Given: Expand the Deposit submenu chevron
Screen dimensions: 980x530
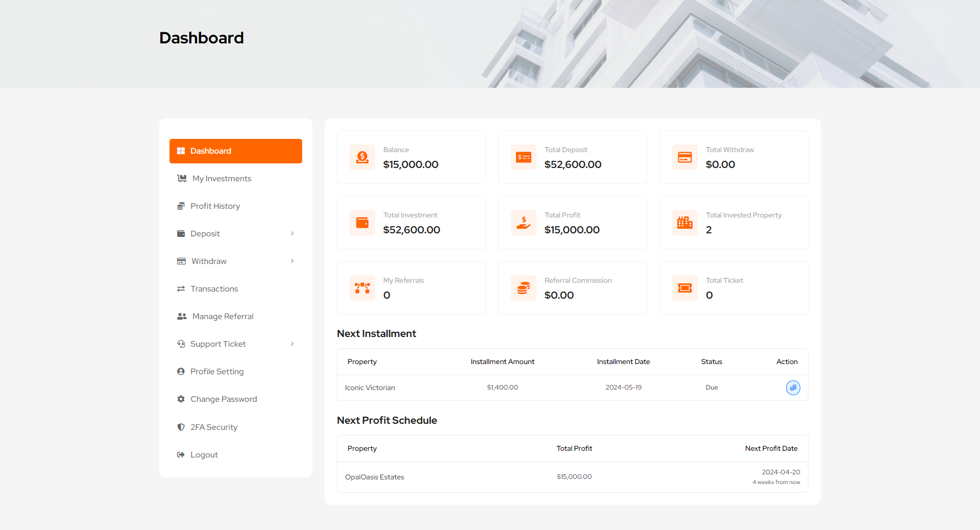Looking at the screenshot, I should 292,233.
